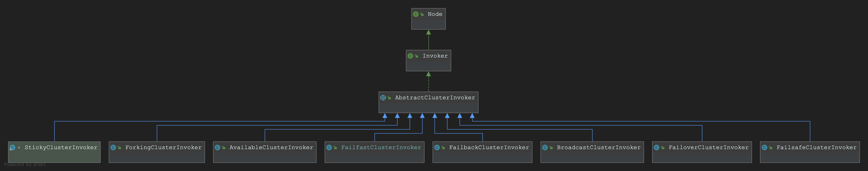The height and width of the screenshot is (171, 868).
Task: Select the Node label text
Action: click(x=435, y=14)
